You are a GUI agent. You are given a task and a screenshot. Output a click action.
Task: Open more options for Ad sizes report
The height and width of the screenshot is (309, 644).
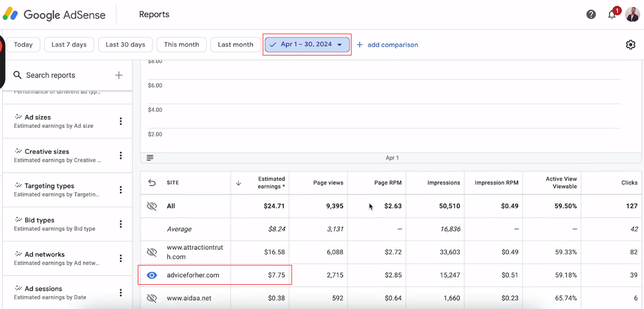pyautogui.click(x=120, y=121)
